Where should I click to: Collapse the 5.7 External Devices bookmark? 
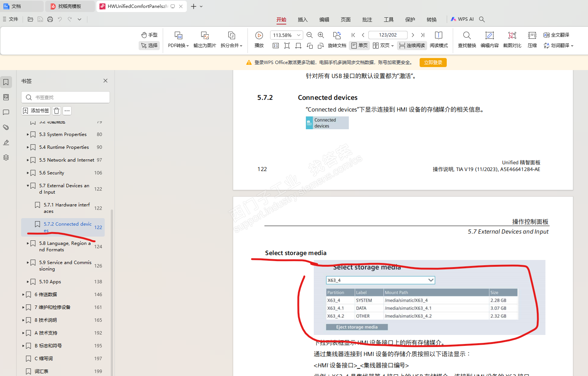28,186
